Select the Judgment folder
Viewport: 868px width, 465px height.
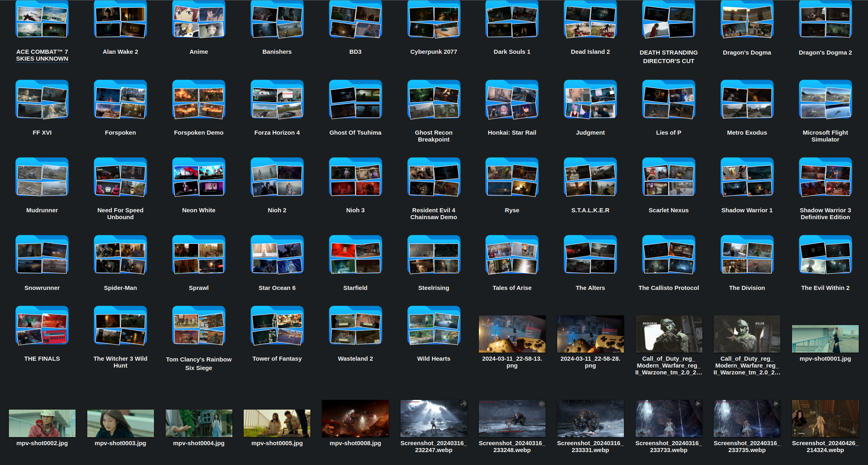point(590,99)
